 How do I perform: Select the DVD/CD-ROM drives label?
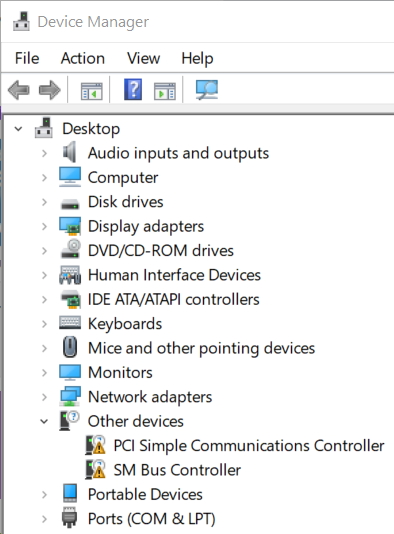pos(161,251)
